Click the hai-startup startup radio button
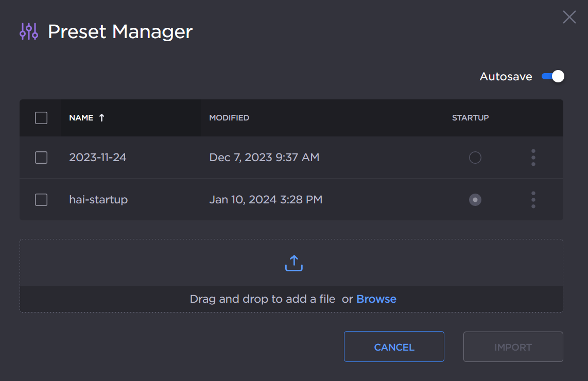 475,200
